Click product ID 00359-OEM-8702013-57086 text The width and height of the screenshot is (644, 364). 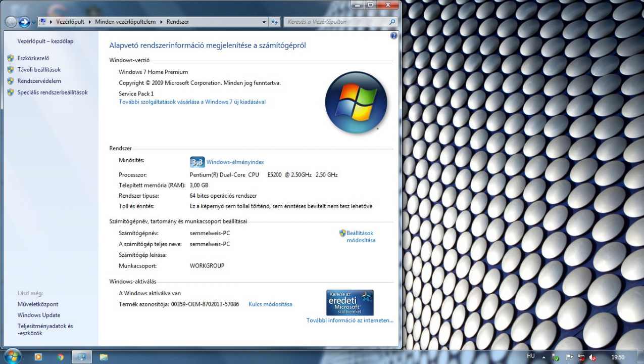tap(205, 304)
